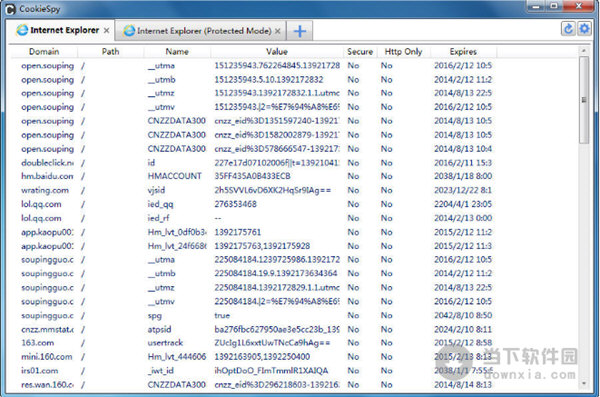Select the ied_qq cookie name
This screenshot has height=397, width=600.
[x=160, y=204]
